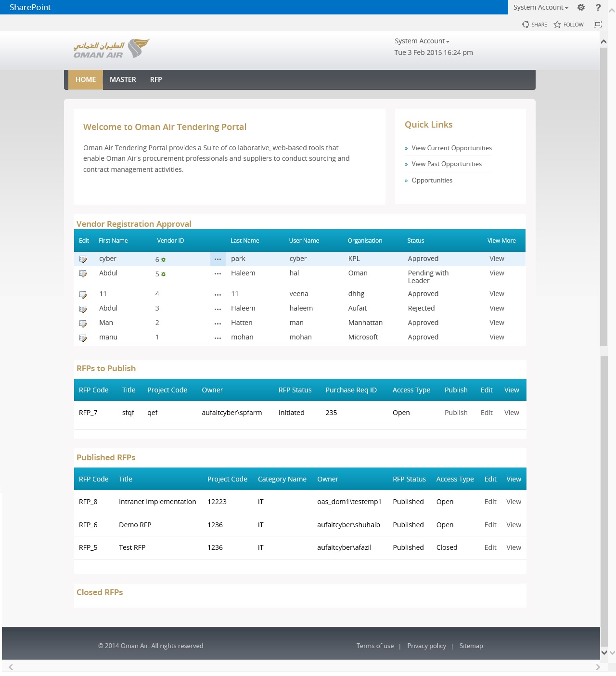Edit the RFP_7 entry

tap(487, 413)
